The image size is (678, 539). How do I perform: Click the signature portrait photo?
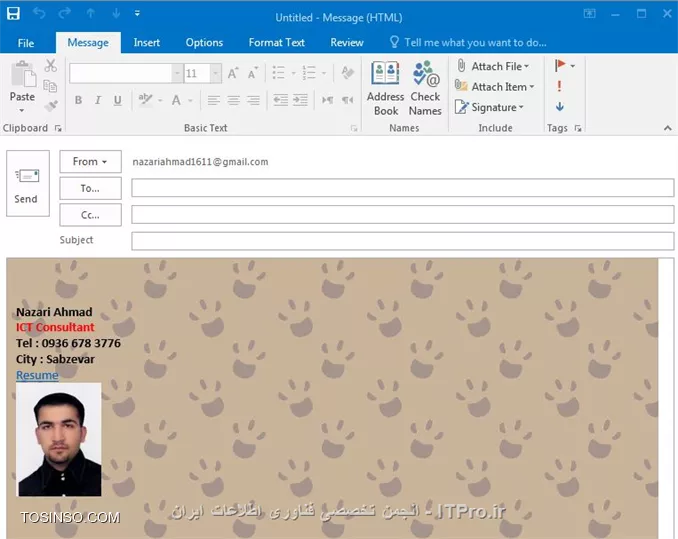click(59, 439)
